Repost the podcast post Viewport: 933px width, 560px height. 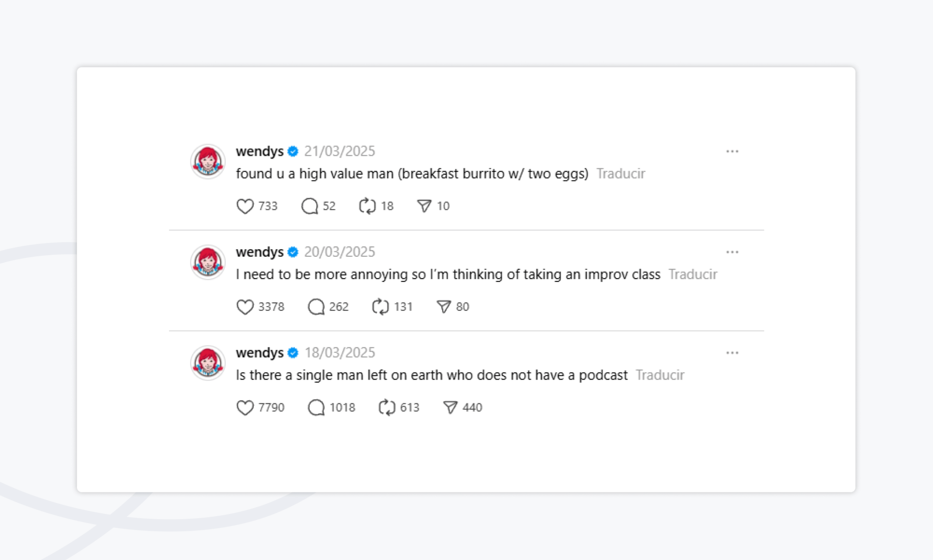[x=387, y=407]
